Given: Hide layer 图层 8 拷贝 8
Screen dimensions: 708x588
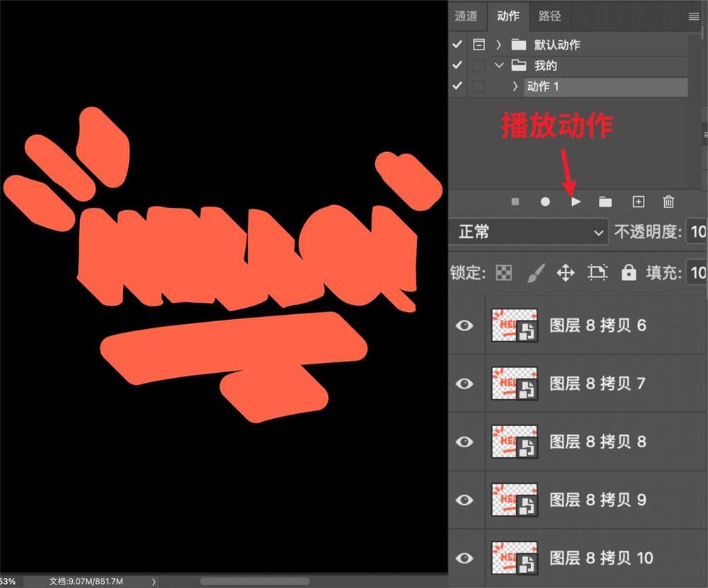Looking at the screenshot, I should point(464,442).
